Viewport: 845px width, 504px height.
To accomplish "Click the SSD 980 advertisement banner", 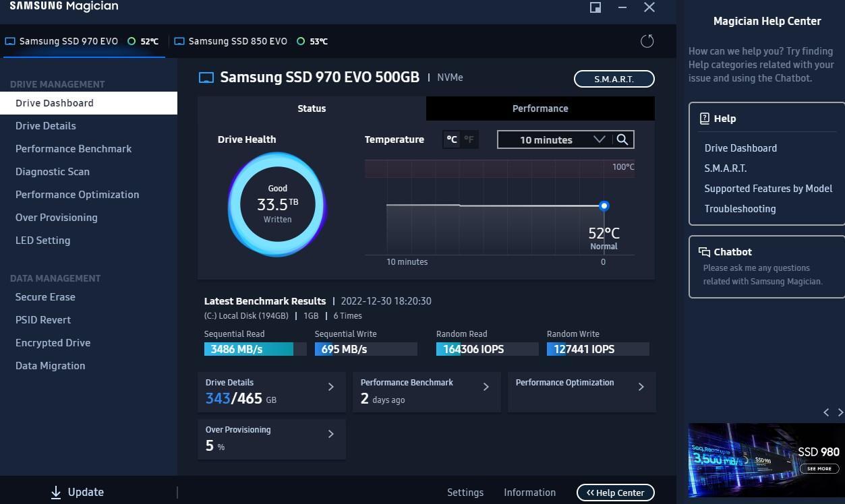I will point(766,460).
